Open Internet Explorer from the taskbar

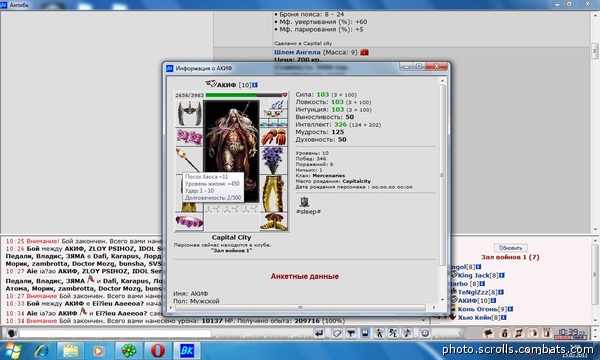(41, 351)
